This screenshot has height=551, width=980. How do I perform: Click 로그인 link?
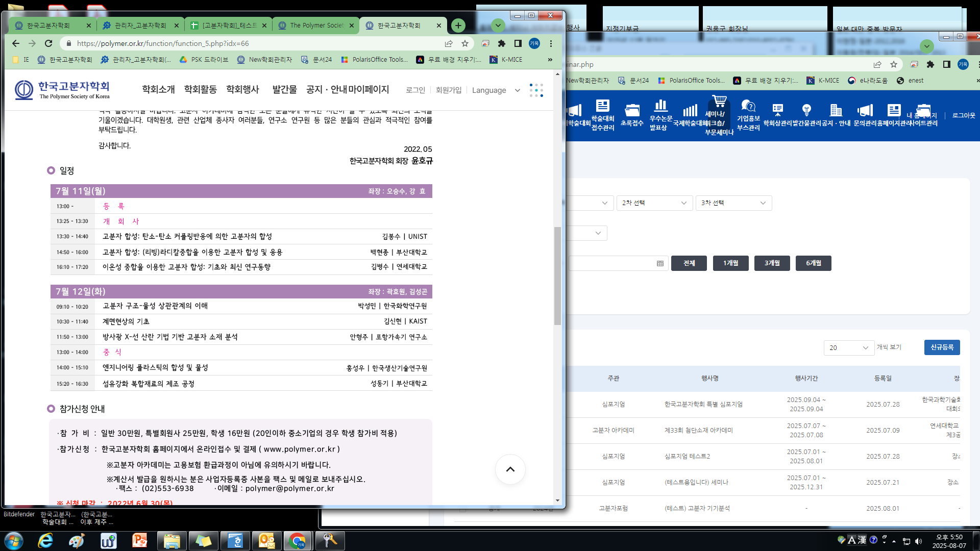pyautogui.click(x=415, y=90)
